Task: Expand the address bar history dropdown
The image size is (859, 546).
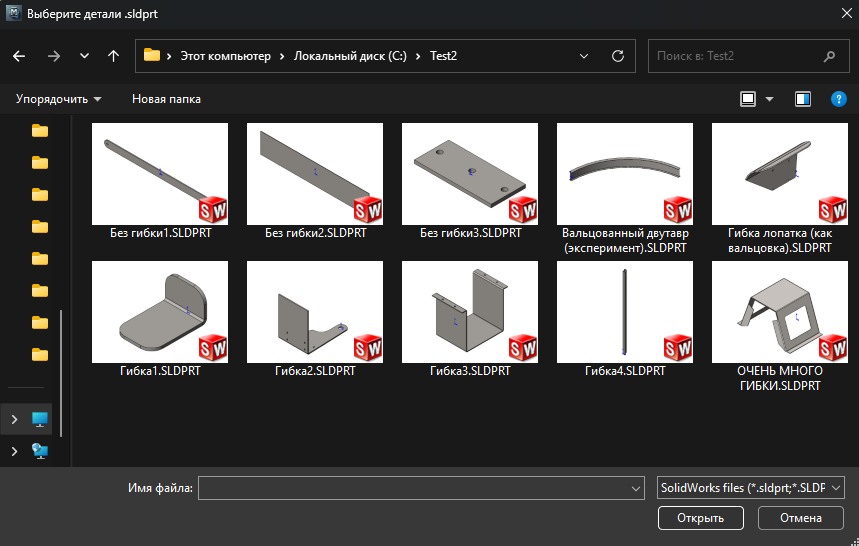Action: 584,56
